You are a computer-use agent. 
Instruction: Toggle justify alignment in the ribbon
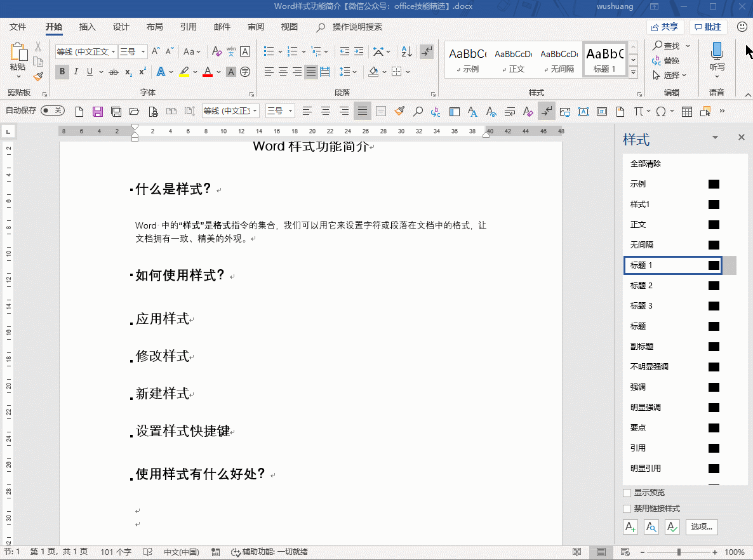click(311, 72)
